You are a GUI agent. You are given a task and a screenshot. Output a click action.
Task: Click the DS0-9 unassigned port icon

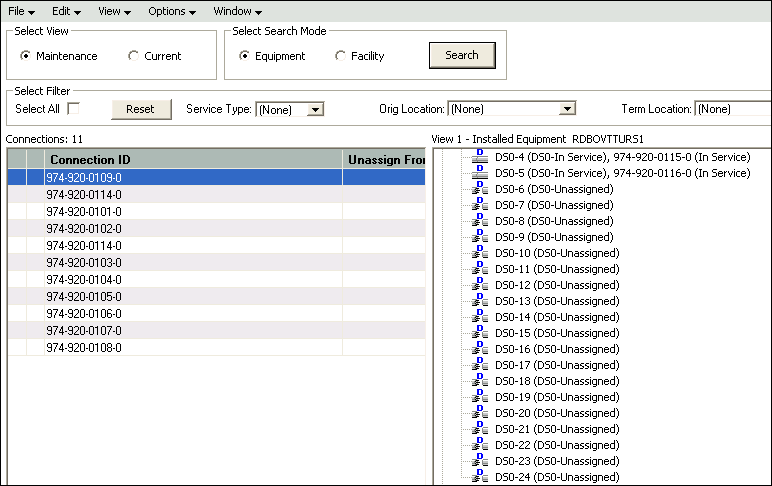(x=480, y=237)
